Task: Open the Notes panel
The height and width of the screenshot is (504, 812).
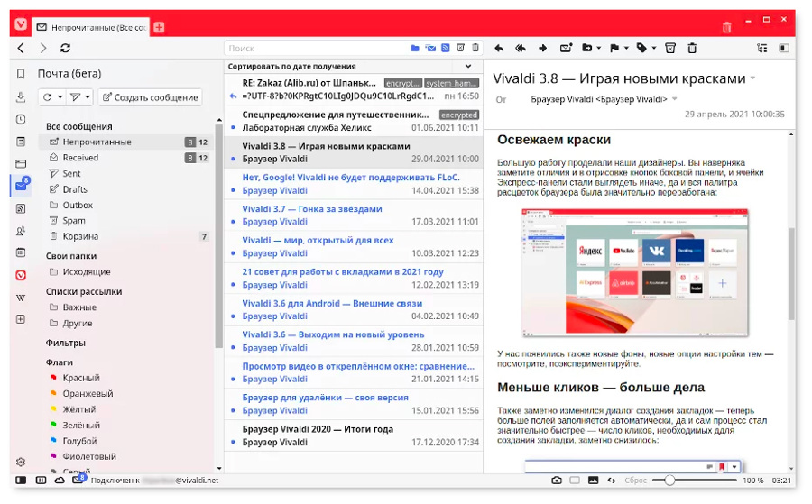Action: click(21, 142)
